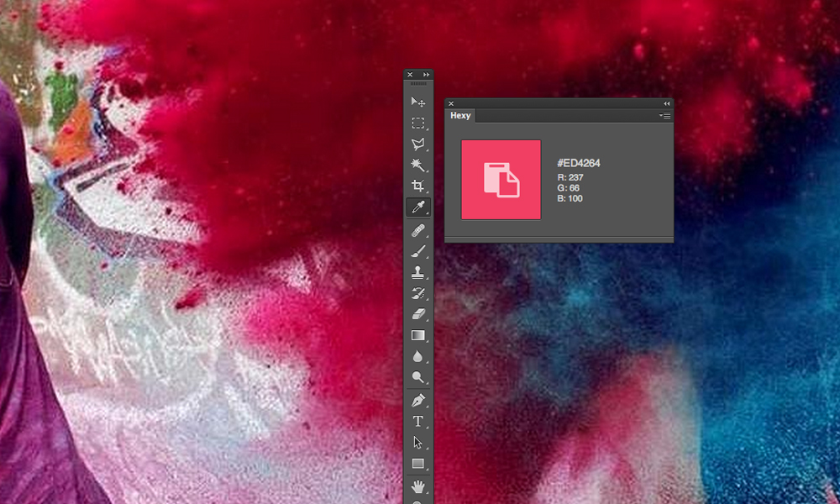Select the Gradient tool
Screen dimensions: 840x504
[x=417, y=335]
